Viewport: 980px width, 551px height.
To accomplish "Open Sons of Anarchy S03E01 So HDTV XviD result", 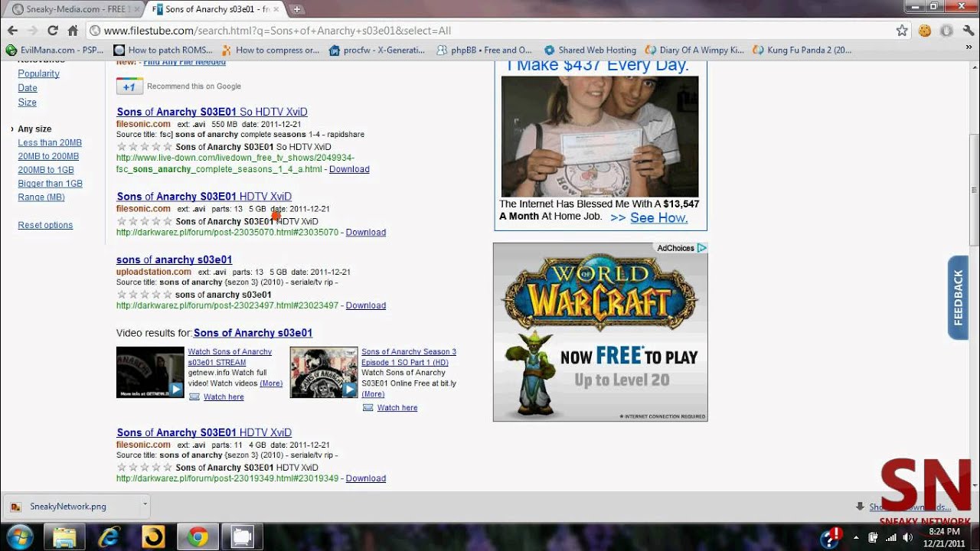I will pos(212,112).
